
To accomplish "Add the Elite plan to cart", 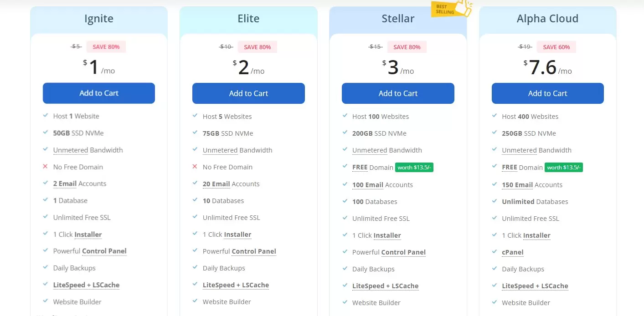I will pos(248,93).
